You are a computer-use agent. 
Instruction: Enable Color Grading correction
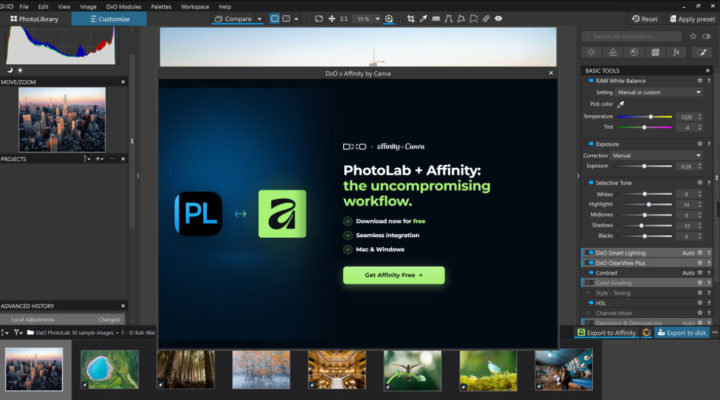click(x=590, y=283)
